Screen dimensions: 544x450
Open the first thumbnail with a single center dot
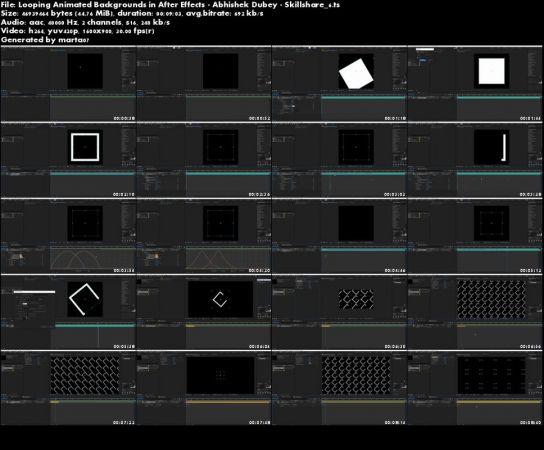(x=68, y=84)
